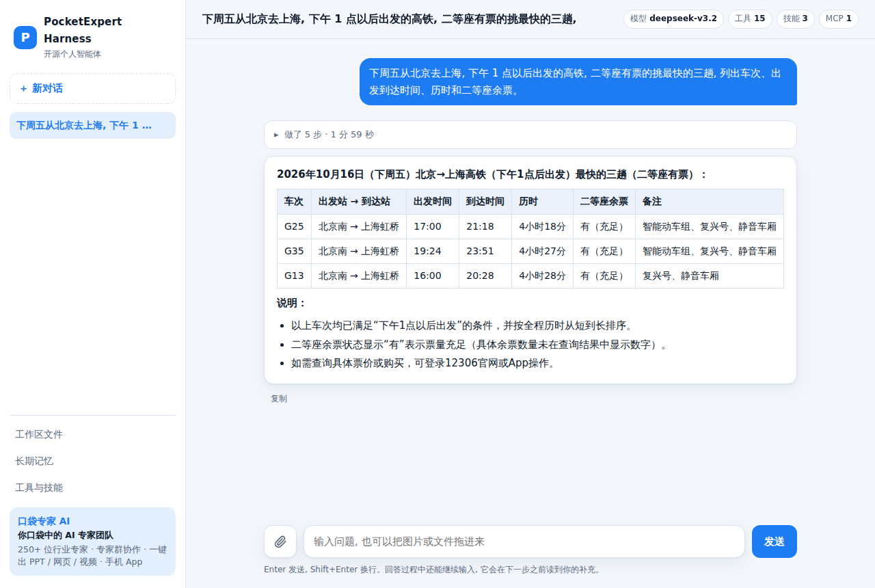
Task: Click the 备注 column header
Action: (x=710, y=202)
